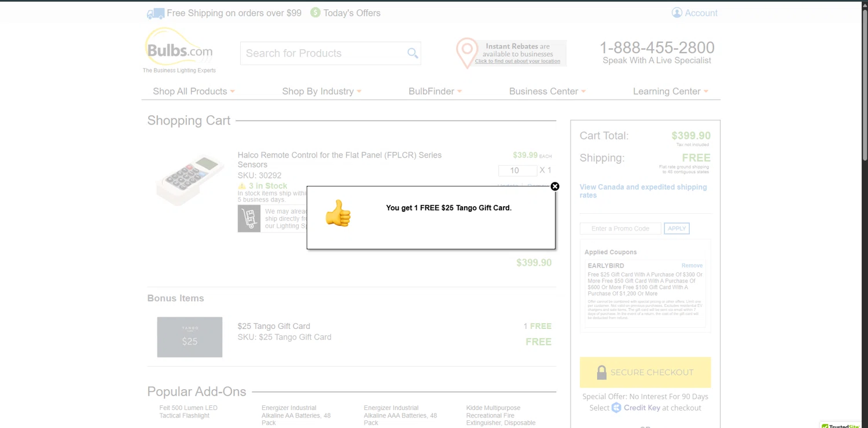Open Kidde Multipurpose Fire Extinguisher add-on
This screenshot has width=868, height=428.
click(501, 415)
